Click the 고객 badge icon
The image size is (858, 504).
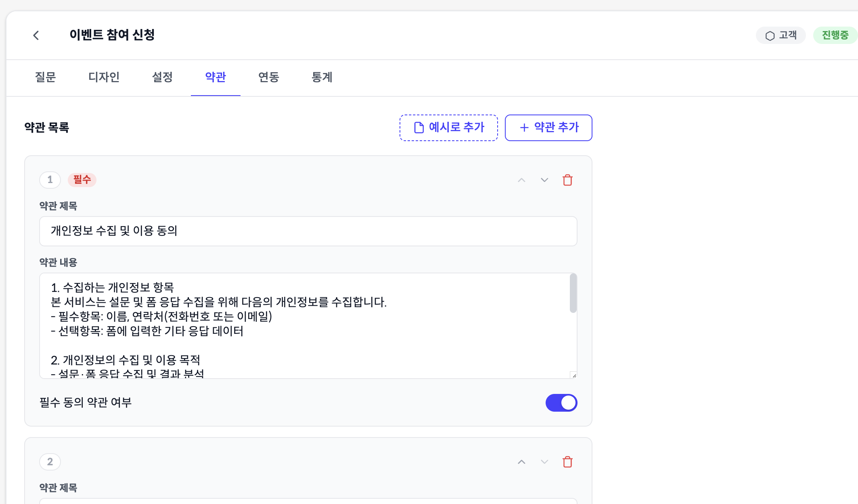click(x=770, y=35)
